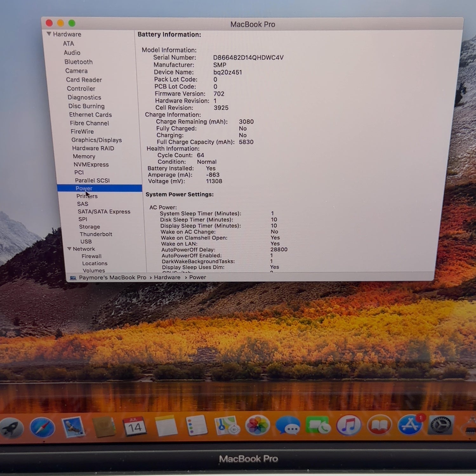Select Thunderbolt in the sidebar
The image size is (476, 476).
[96, 234]
